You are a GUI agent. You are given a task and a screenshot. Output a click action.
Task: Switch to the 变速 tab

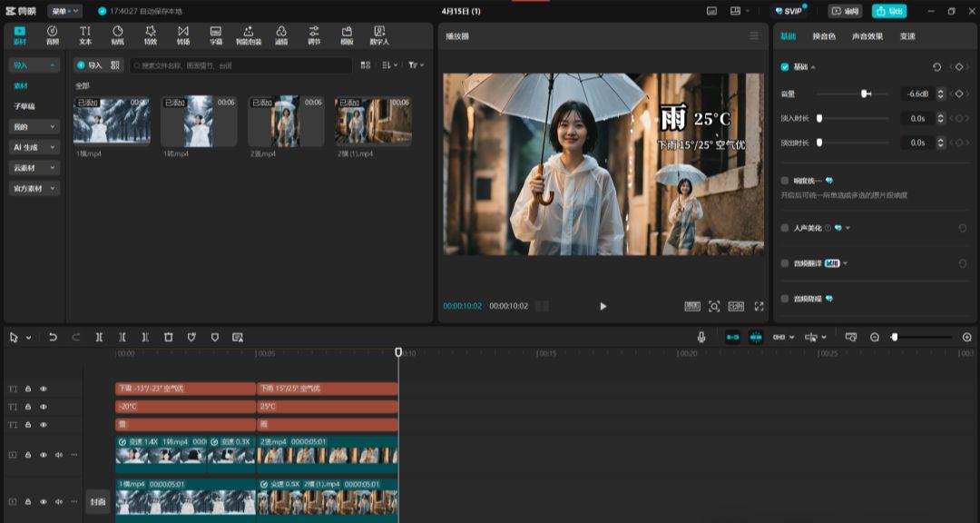tap(907, 36)
